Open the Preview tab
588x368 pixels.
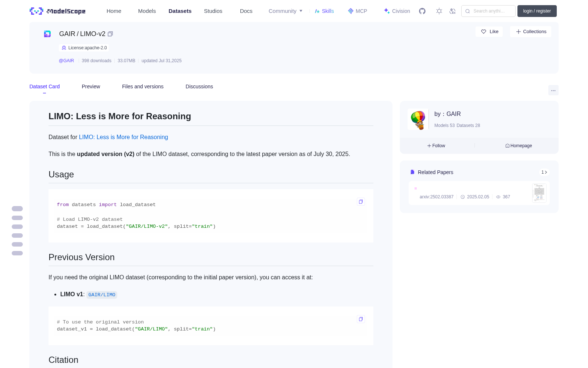point(91,86)
